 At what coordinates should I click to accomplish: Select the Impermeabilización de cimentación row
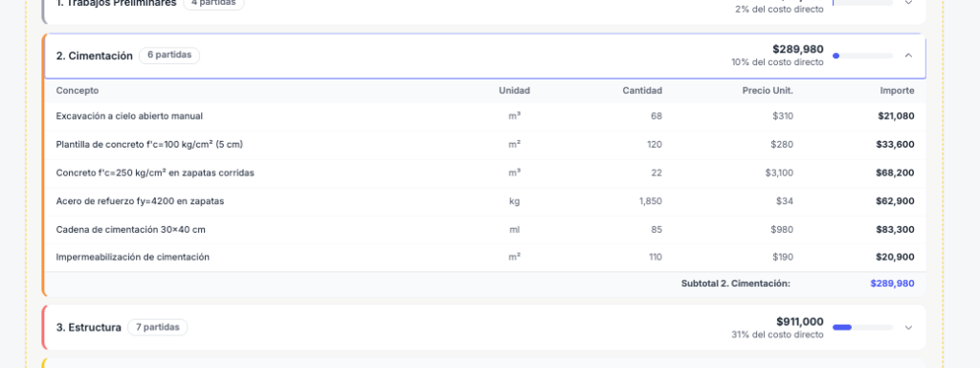pyautogui.click(x=485, y=257)
